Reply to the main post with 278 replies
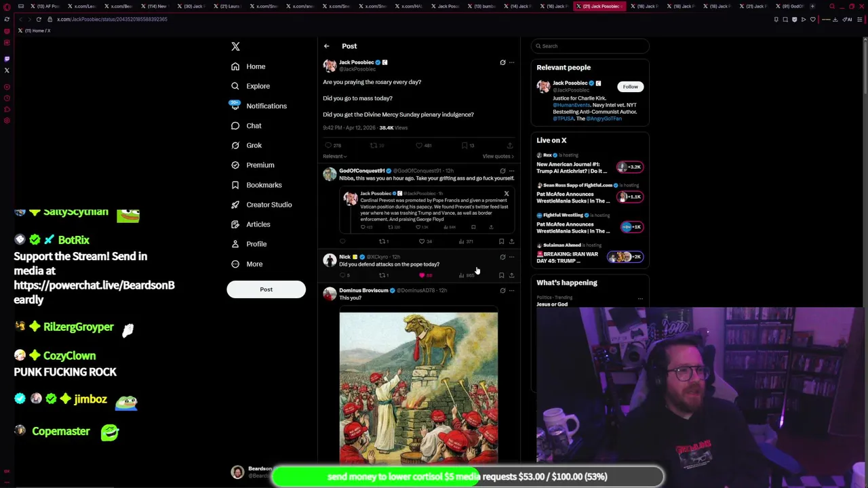The image size is (868, 488). (x=333, y=145)
